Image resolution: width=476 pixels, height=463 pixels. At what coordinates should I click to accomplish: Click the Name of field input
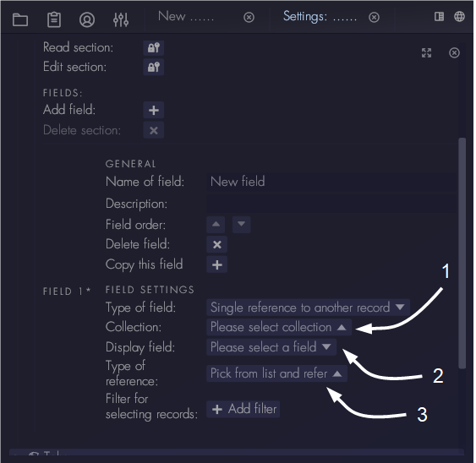(331, 182)
